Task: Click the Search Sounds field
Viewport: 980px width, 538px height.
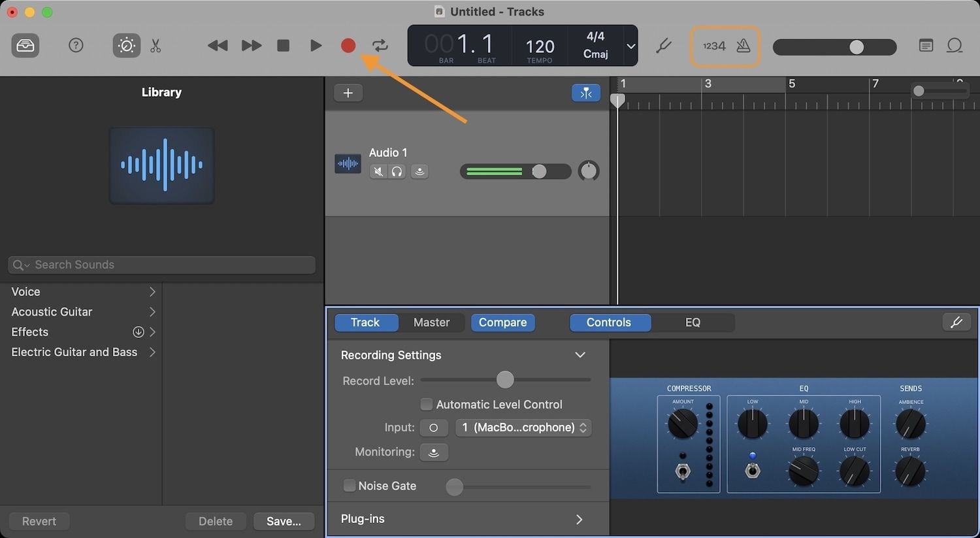Action: pyautogui.click(x=162, y=265)
